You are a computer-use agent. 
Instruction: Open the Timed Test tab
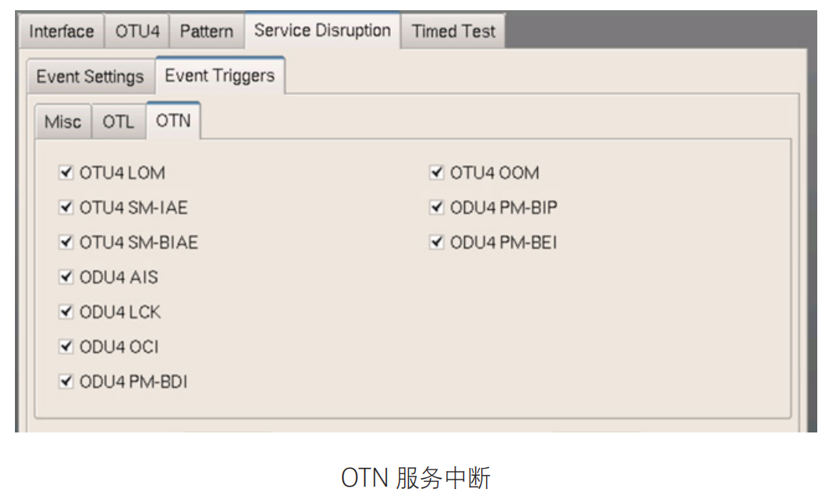[454, 31]
